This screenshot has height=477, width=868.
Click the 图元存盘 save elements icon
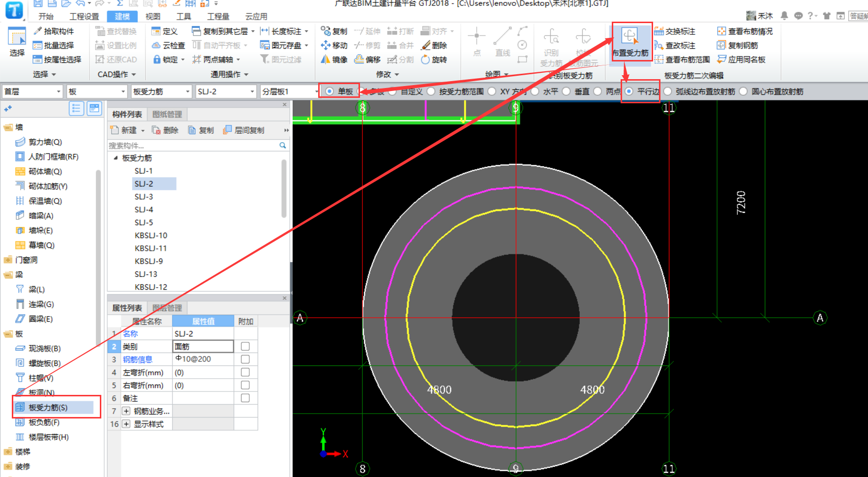[x=265, y=45]
